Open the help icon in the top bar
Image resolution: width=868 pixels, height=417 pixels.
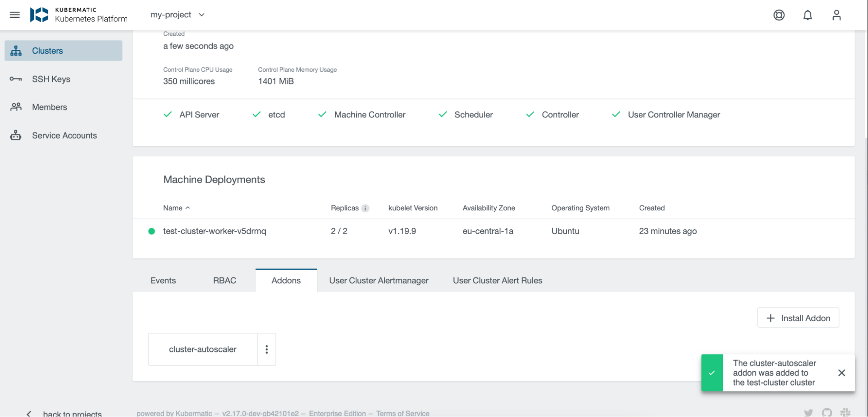779,15
